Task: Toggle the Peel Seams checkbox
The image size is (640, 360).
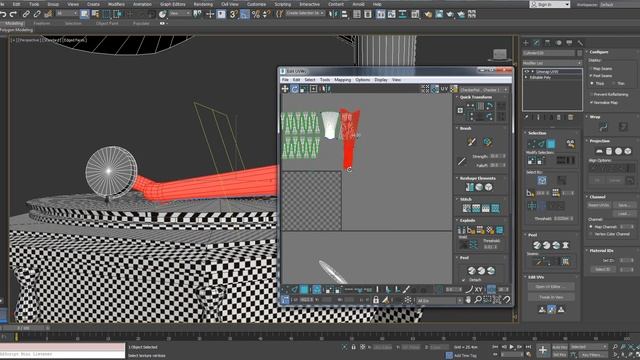Action: coord(591,76)
